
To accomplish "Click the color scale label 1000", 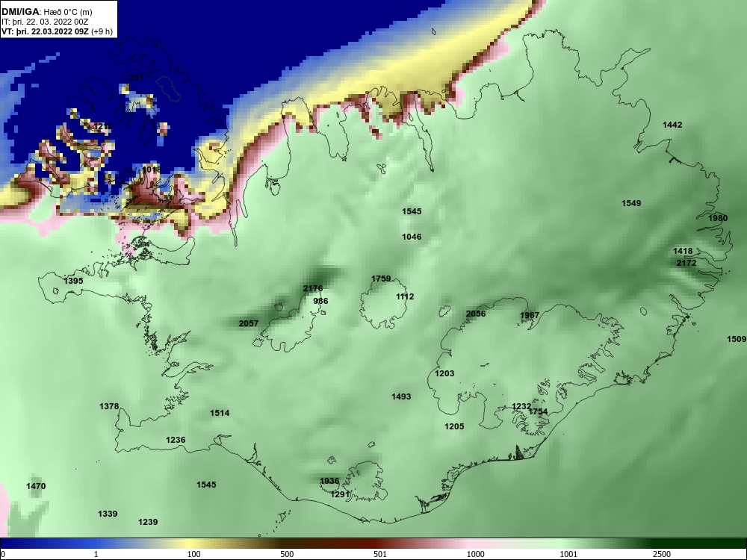I will click(x=475, y=554).
